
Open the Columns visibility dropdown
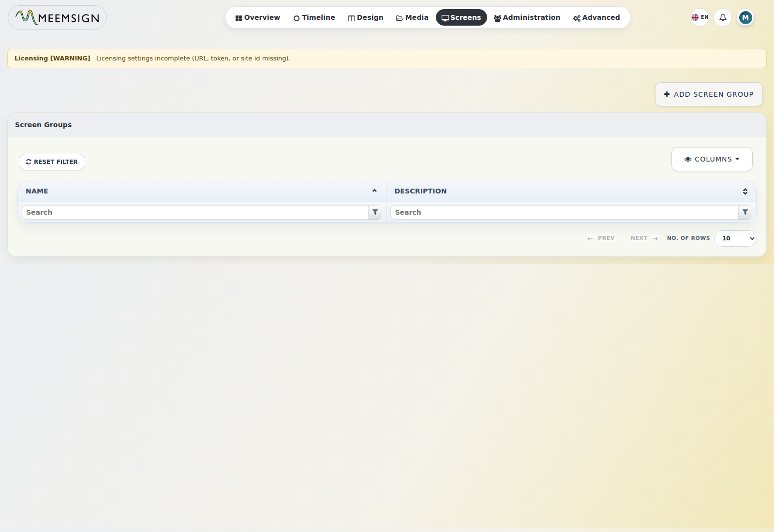pyautogui.click(x=712, y=159)
